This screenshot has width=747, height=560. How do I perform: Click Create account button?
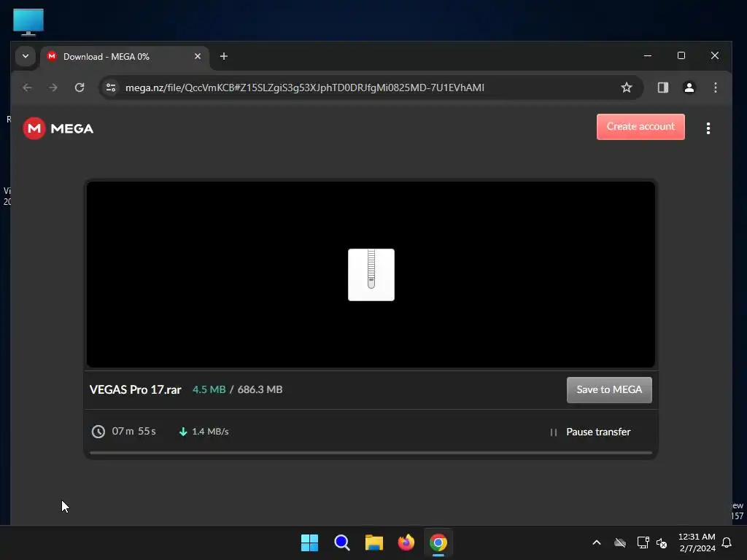pos(640,127)
